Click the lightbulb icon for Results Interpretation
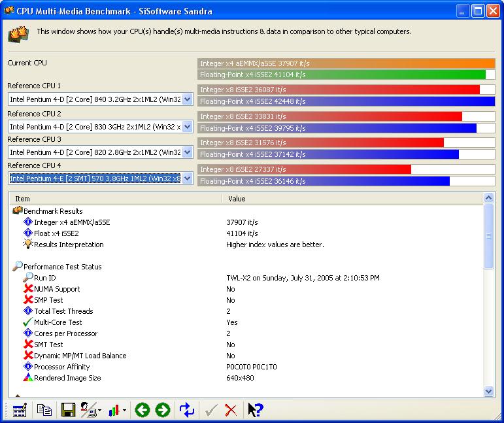 pyautogui.click(x=28, y=244)
